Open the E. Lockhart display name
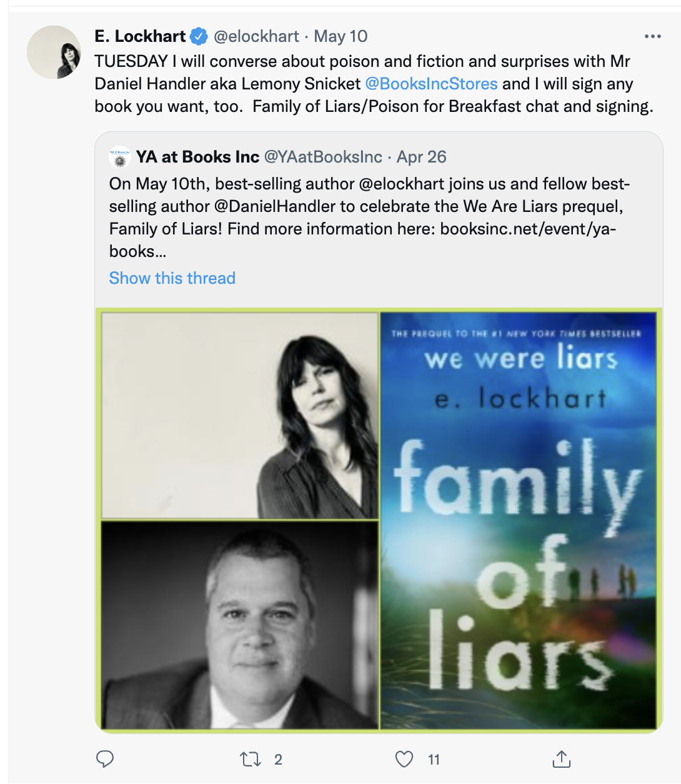This screenshot has width=681, height=784. (x=140, y=36)
